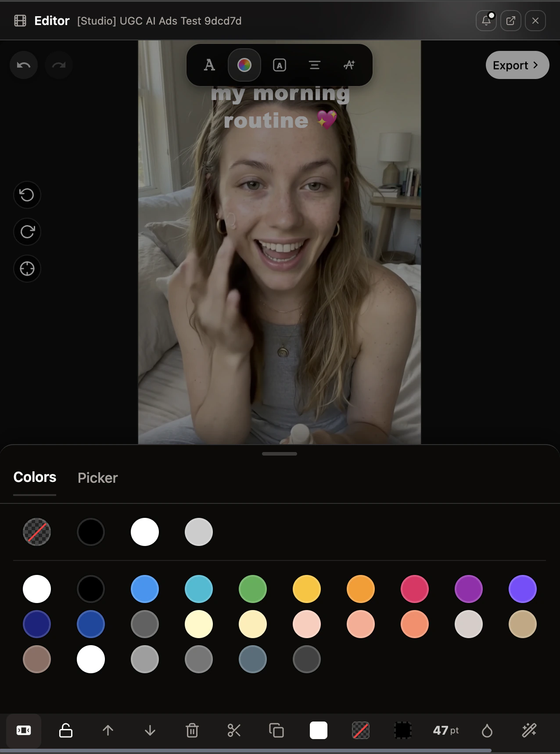Move layer up with the up arrow
This screenshot has height=754, width=560.
tap(108, 730)
